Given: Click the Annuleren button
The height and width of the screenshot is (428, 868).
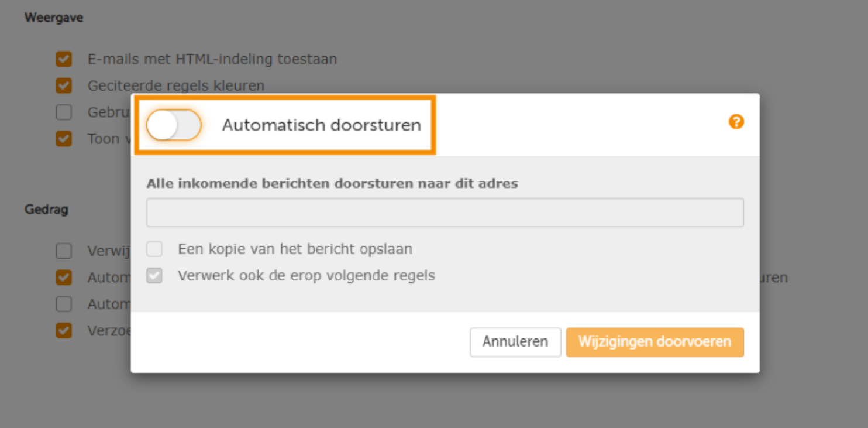Looking at the screenshot, I should [514, 342].
